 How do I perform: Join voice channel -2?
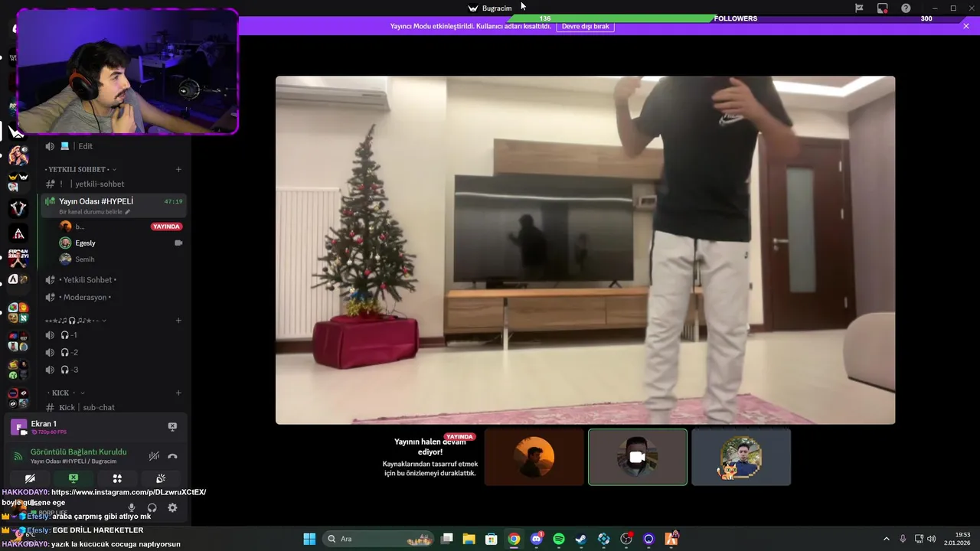coord(113,352)
